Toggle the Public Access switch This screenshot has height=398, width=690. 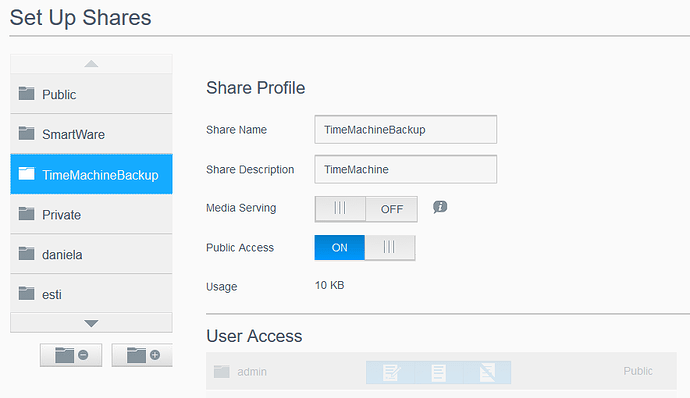365,247
